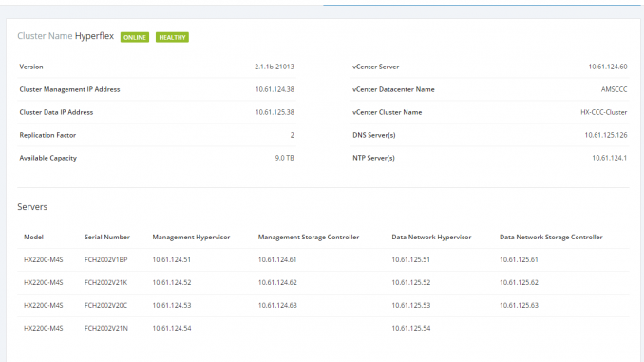Select serial number FCH2002V20C
Viewport: 644px width, 362px height.
tap(106, 305)
